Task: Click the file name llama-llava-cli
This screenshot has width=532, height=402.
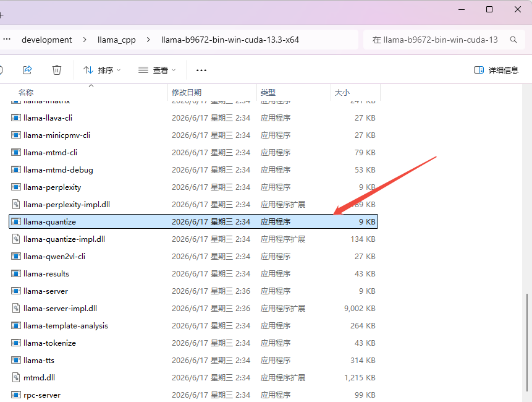Action: (48, 118)
